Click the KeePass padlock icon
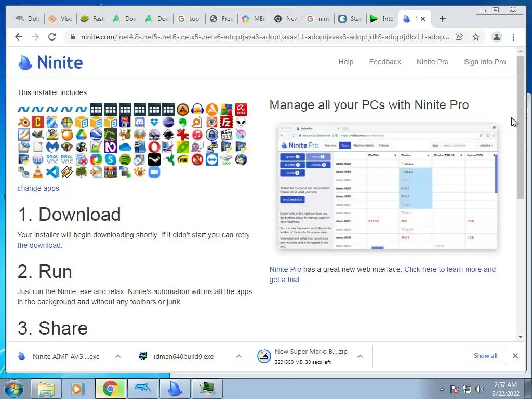Screen dimensions: 532x399 click(212, 135)
